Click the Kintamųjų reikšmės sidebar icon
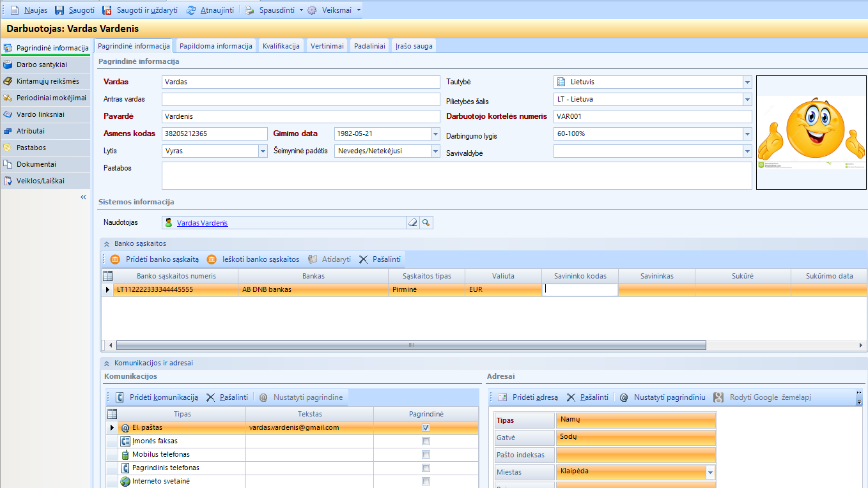 (x=9, y=81)
